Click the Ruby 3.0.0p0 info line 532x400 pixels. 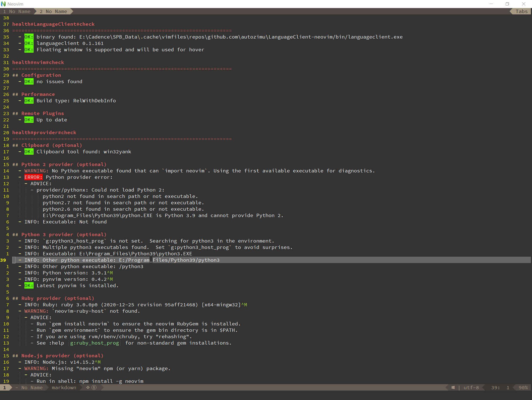[133, 305]
